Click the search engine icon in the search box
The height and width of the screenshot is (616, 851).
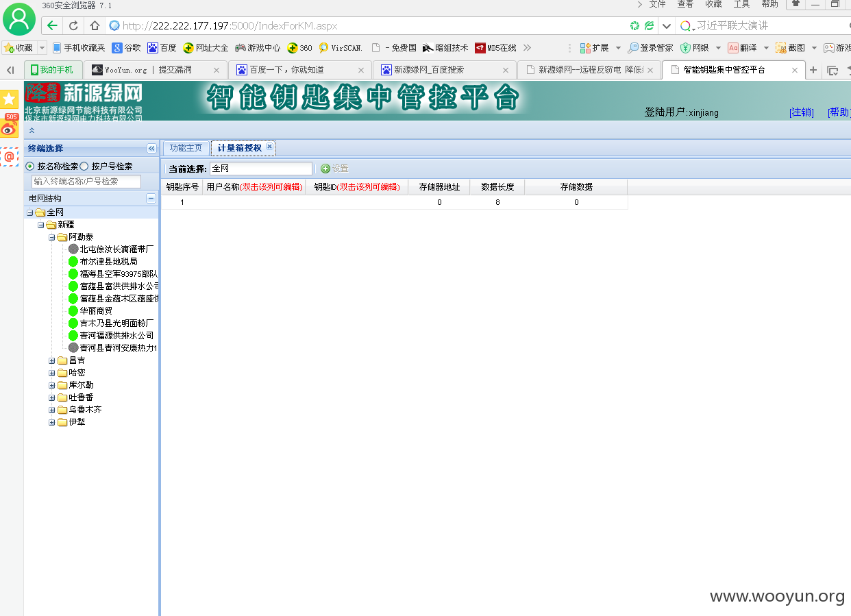pos(685,26)
